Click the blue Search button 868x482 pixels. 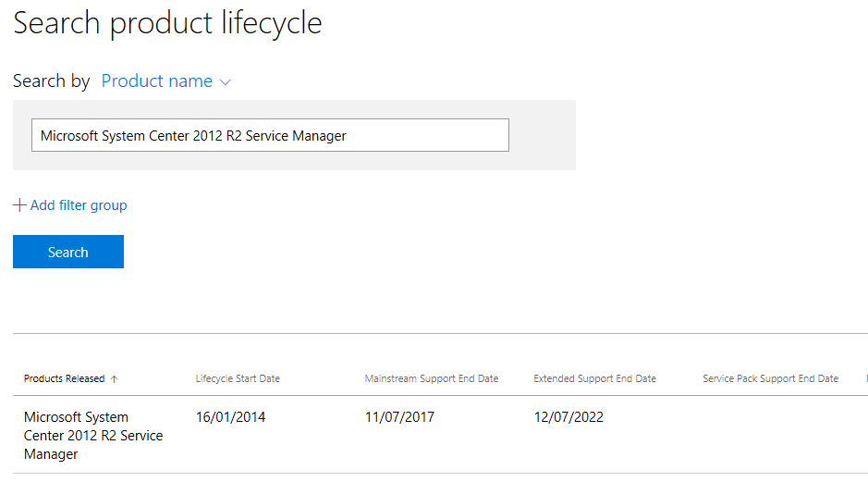(x=68, y=252)
